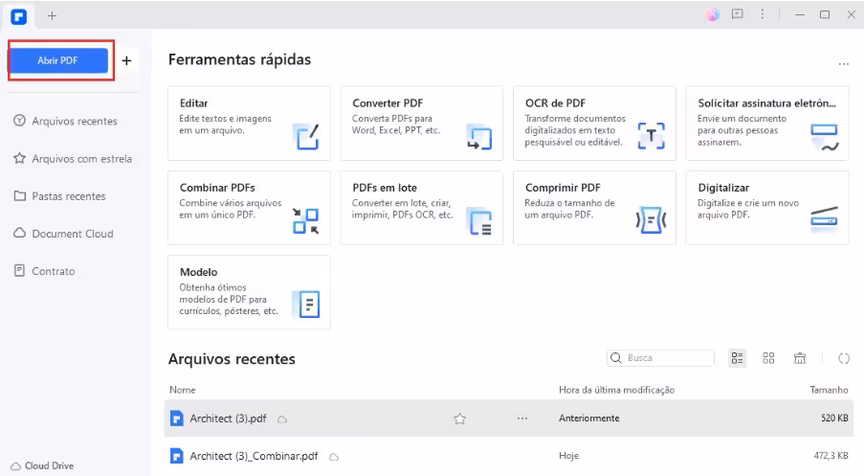864x476 pixels.
Task: Switch recent files to list view
Action: pyautogui.click(x=738, y=358)
